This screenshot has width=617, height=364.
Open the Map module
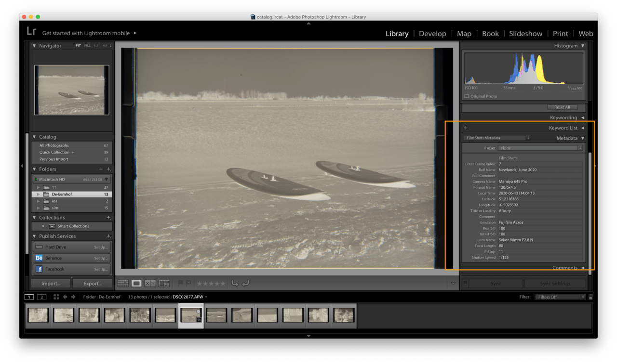(x=464, y=34)
